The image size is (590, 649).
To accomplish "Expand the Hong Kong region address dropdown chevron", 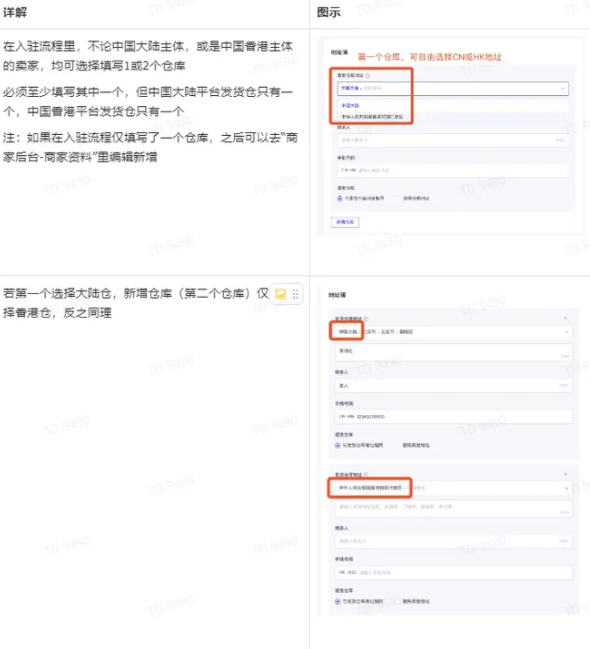I will [x=566, y=488].
